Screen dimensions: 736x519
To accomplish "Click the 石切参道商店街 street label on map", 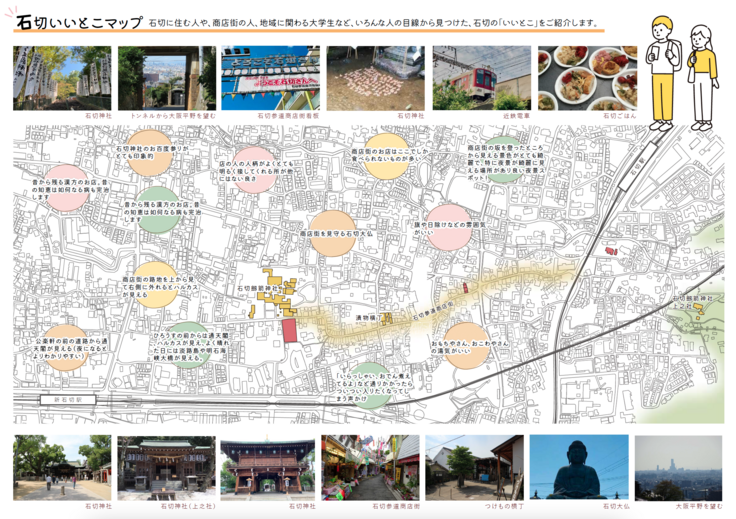I will point(436,313).
